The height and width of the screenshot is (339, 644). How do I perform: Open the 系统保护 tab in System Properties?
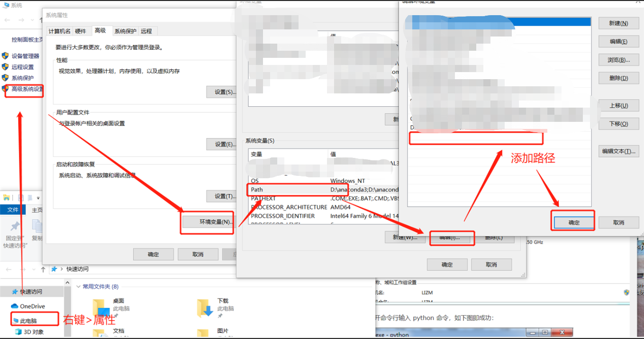tap(125, 31)
